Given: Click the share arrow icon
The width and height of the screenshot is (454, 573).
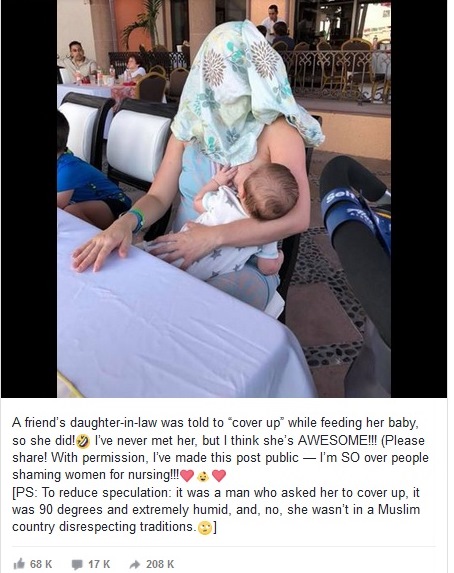Looking at the screenshot, I should pos(135,565).
